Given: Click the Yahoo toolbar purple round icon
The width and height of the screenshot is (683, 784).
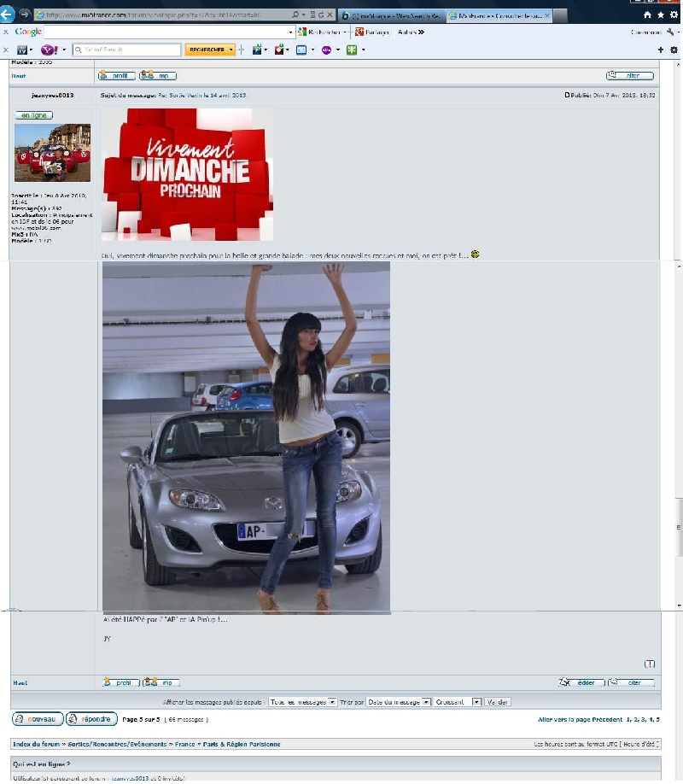Looking at the screenshot, I should click(326, 50).
